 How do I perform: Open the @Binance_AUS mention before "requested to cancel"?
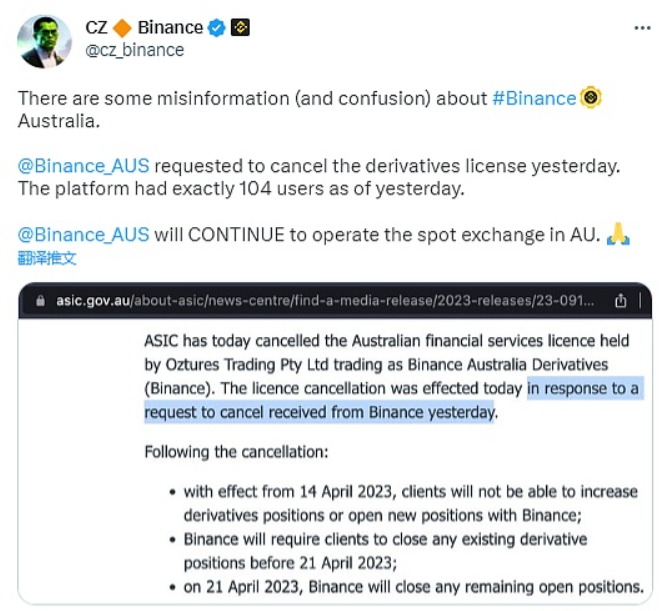84,165
